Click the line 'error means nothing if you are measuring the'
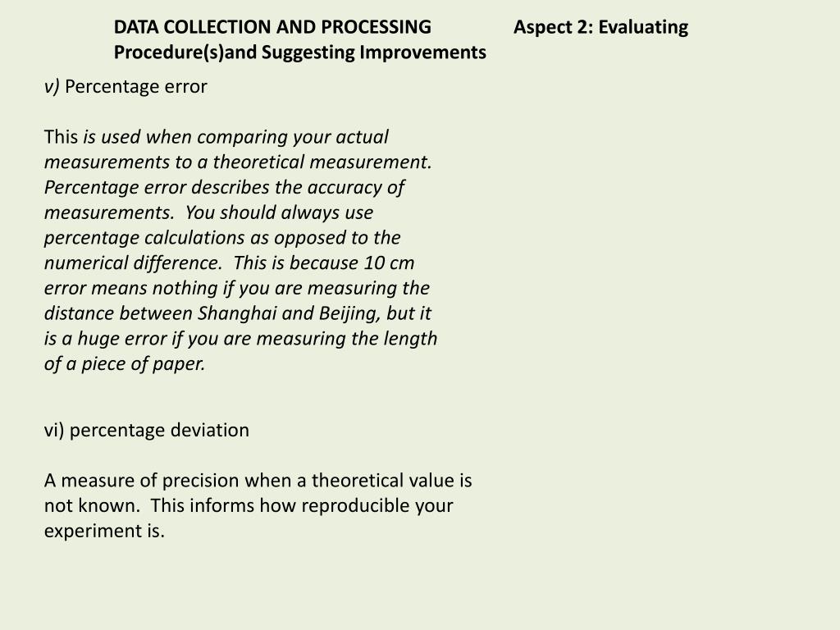The width and height of the screenshot is (840, 630). 237,288
